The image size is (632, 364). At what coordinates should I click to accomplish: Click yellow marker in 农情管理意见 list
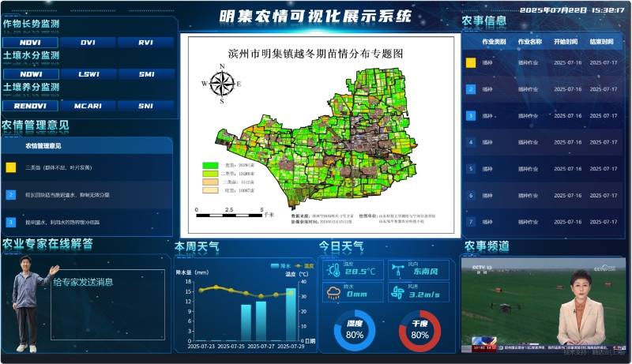point(11,167)
